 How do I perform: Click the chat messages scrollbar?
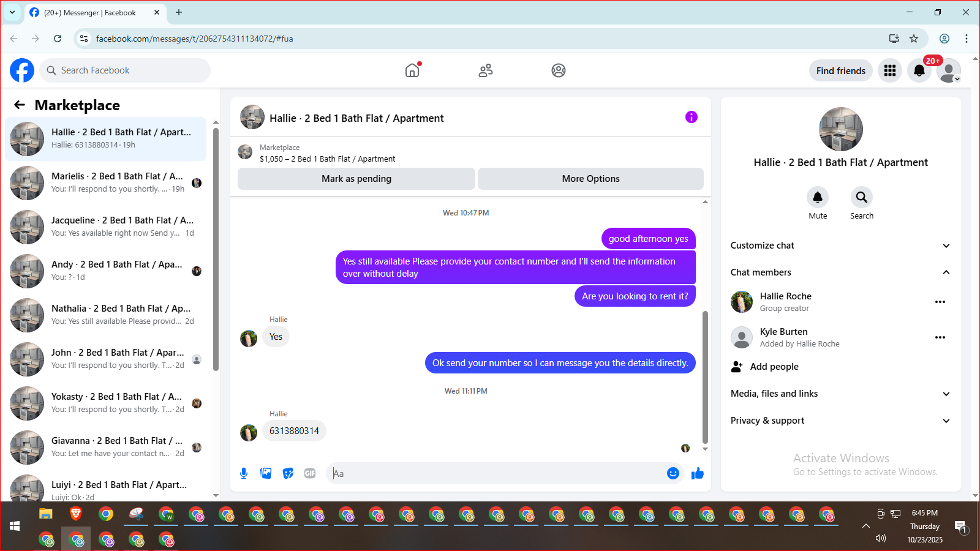pos(705,377)
